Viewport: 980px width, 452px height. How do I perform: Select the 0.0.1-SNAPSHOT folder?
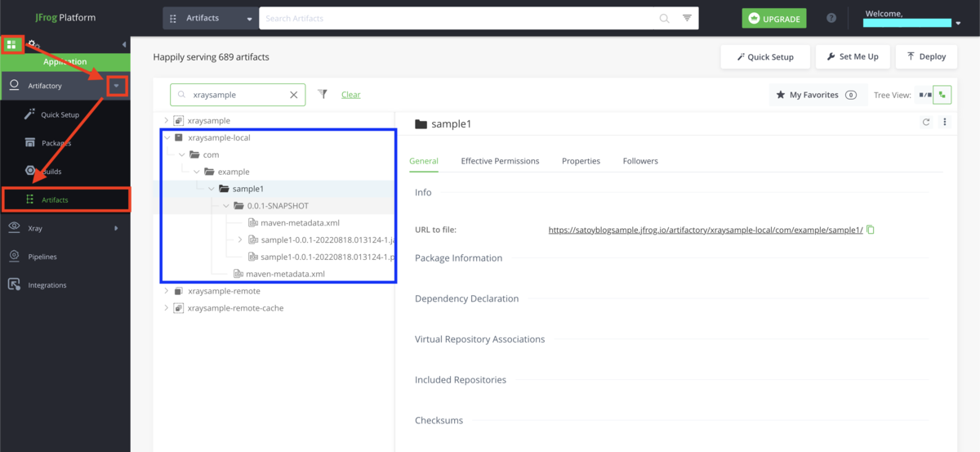pos(278,206)
